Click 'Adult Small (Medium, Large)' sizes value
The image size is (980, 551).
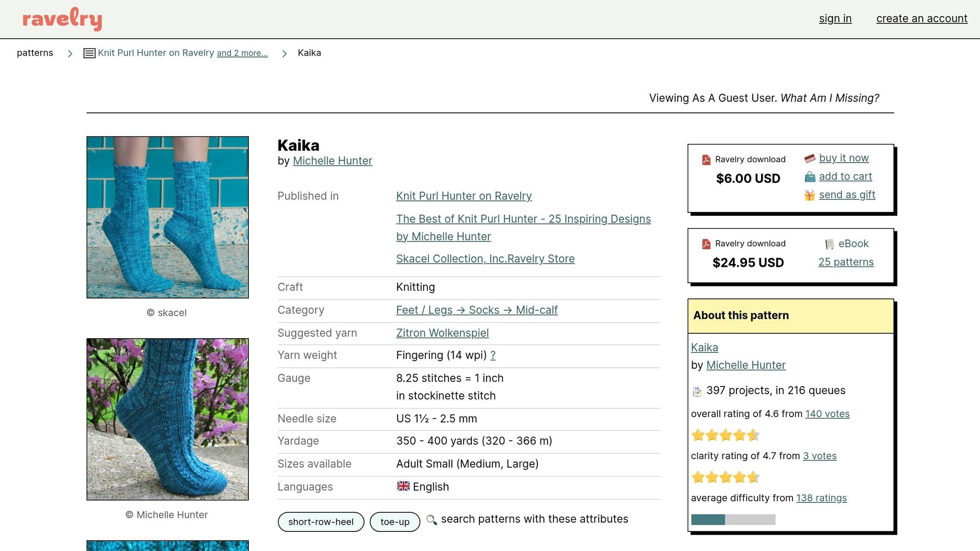click(x=468, y=464)
